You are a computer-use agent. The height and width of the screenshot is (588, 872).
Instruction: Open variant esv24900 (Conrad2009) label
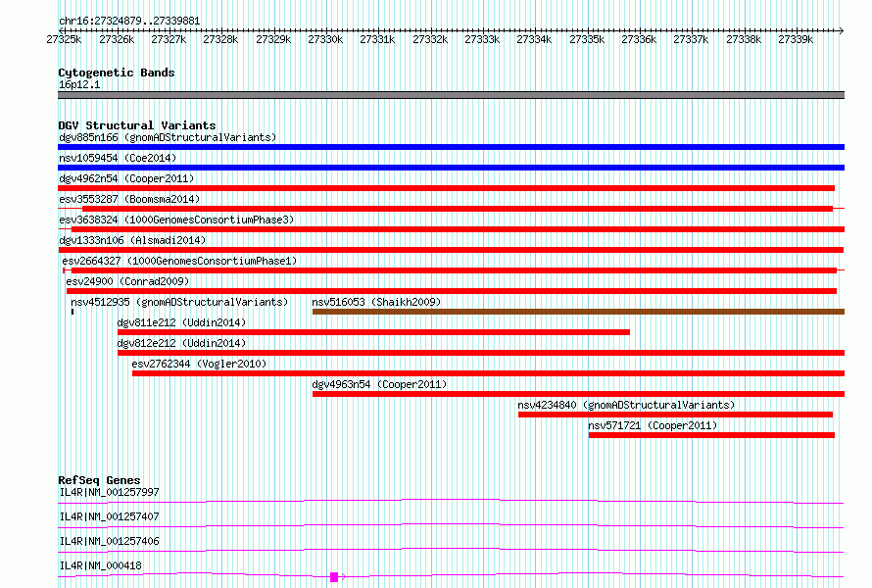click(127, 281)
